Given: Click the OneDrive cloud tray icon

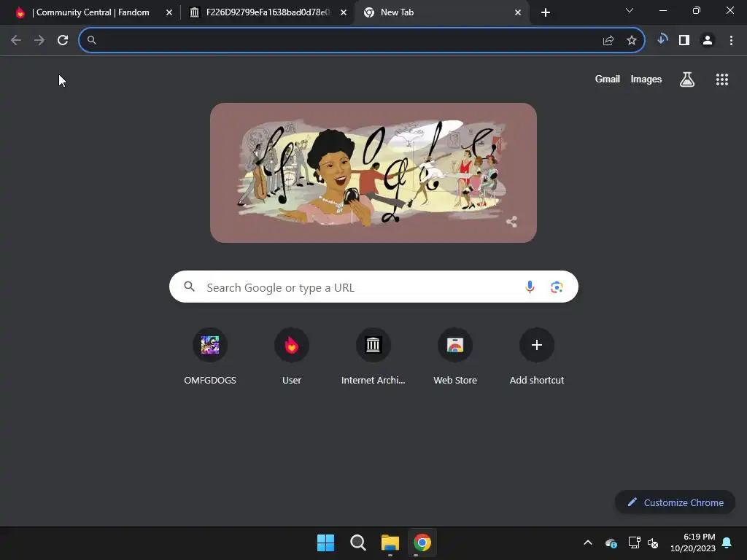Looking at the screenshot, I should click(x=611, y=542).
